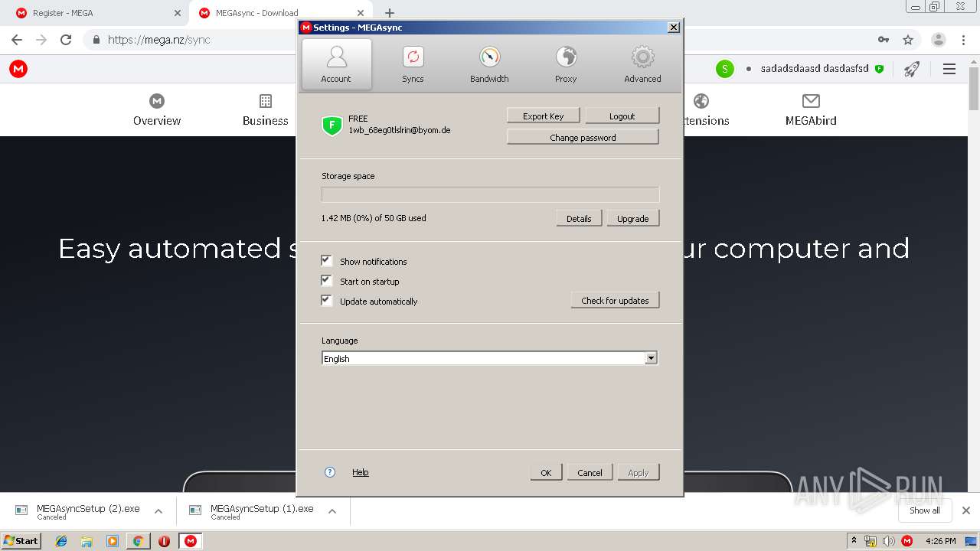The width and height of the screenshot is (980, 551).
Task: Click Check for updates
Action: click(x=615, y=300)
